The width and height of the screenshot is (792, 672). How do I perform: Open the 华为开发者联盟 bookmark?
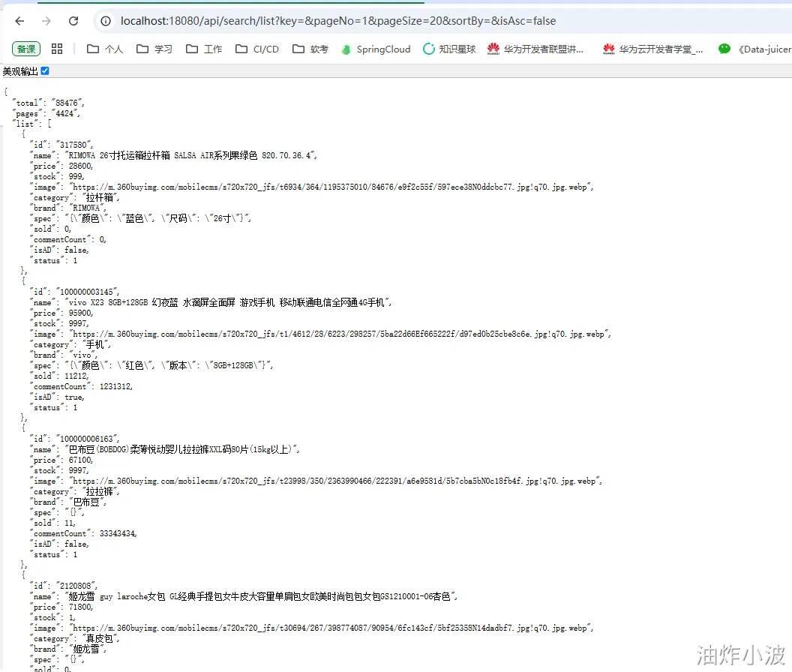535,49
